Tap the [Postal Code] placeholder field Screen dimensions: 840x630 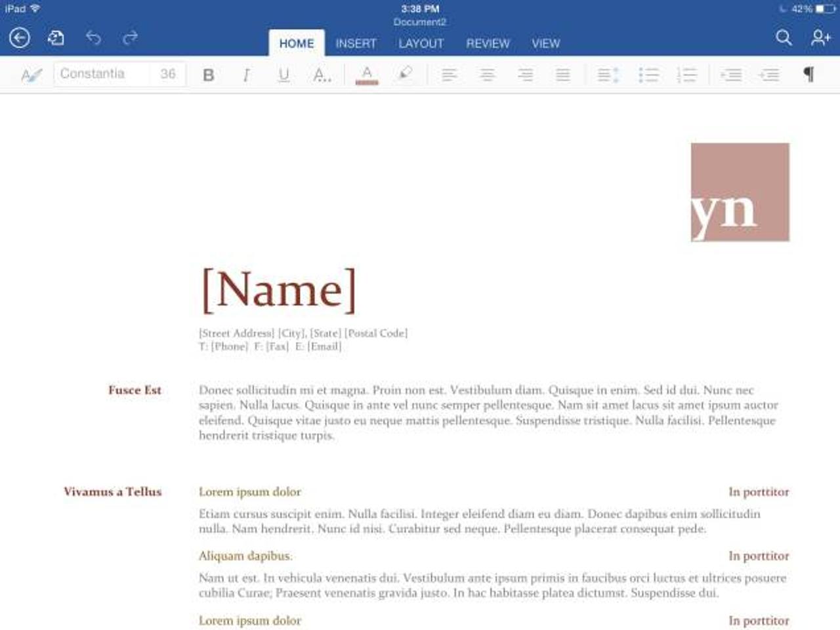click(376, 333)
